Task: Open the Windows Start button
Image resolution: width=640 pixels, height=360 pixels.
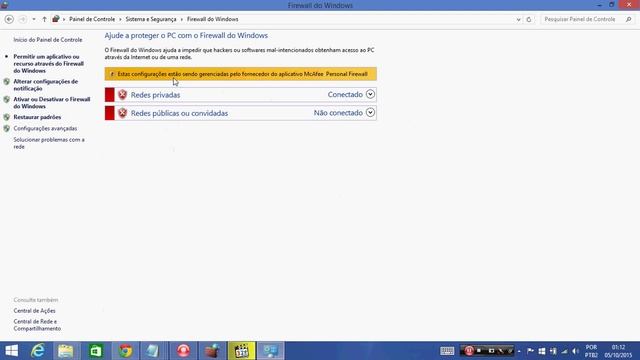Action: [x=11, y=351]
